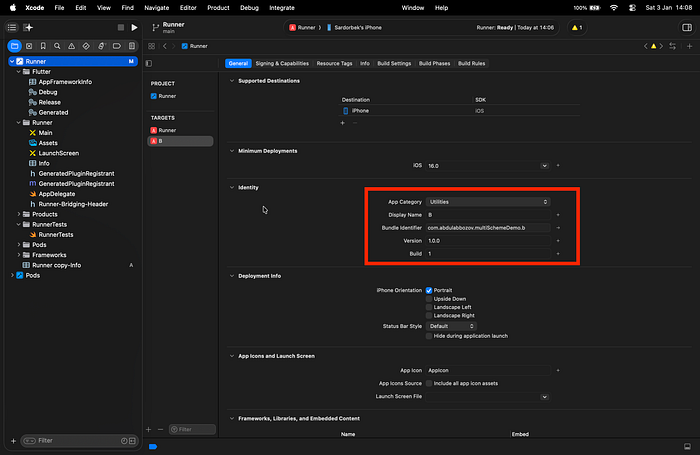Image resolution: width=700 pixels, height=455 pixels.
Task: Open macOS Control Center
Action: (632, 8)
